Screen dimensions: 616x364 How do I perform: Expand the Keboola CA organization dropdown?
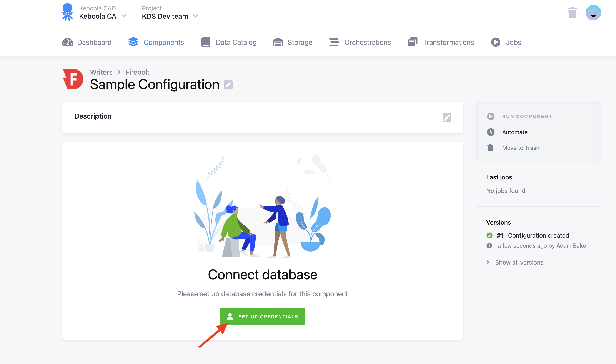pyautogui.click(x=124, y=16)
